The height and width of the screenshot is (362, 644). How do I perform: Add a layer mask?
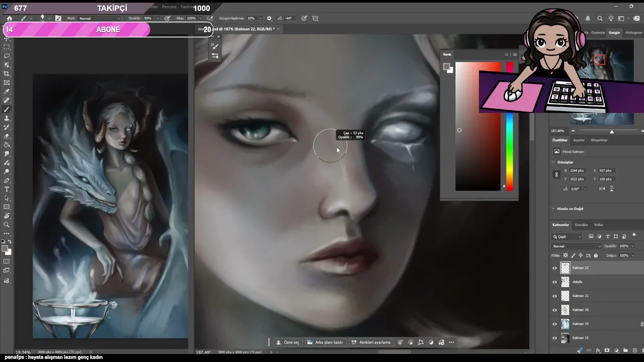pyautogui.click(x=607, y=350)
